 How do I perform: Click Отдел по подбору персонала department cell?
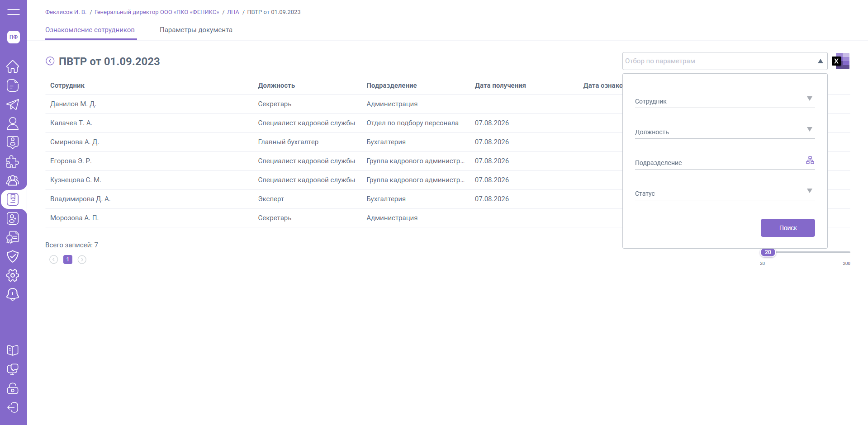click(413, 123)
